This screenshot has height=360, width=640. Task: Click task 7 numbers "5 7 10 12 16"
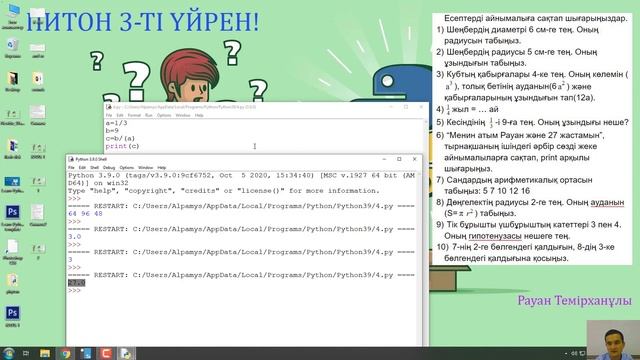click(507, 191)
